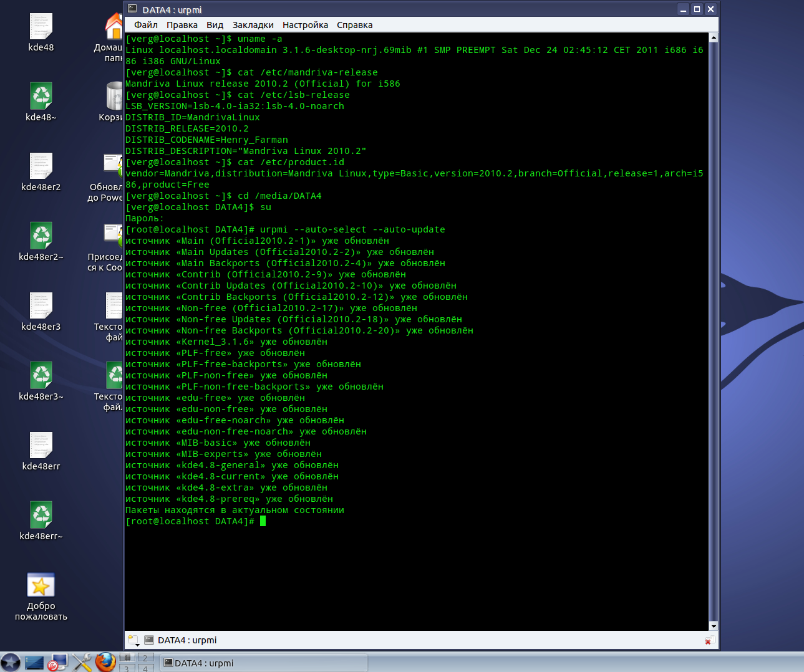The image size is (804, 672).
Task: Open the Правка menu
Action: click(x=182, y=25)
